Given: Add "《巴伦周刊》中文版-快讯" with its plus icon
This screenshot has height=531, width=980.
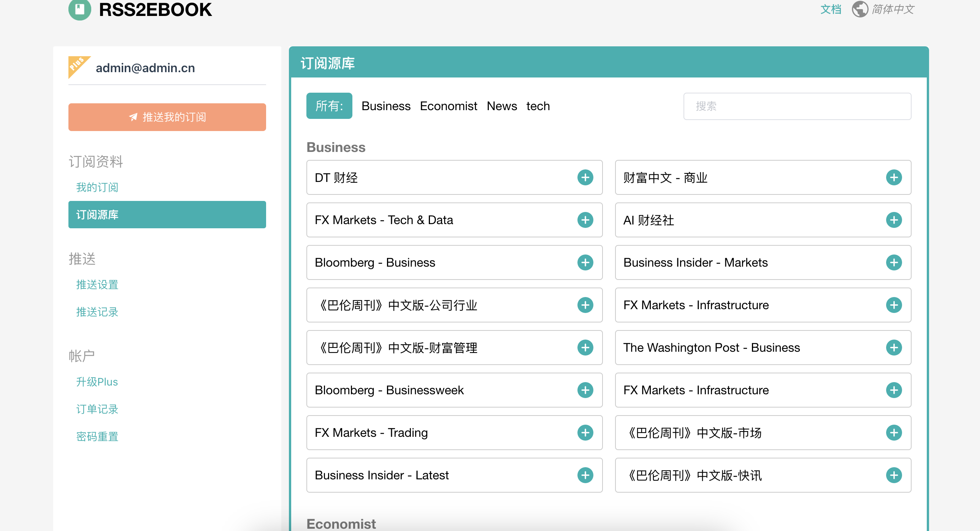Looking at the screenshot, I should pos(894,475).
